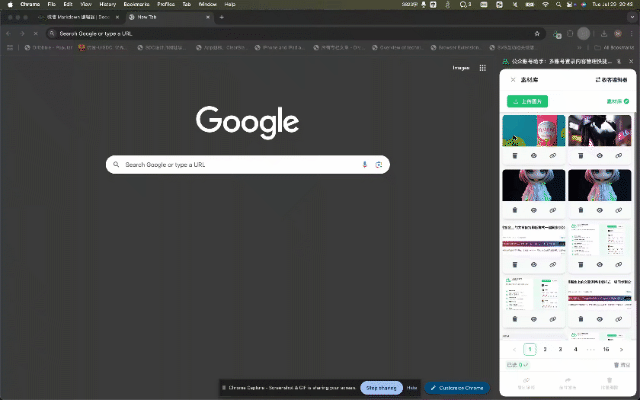Image resolution: width=640 pixels, height=400 pixels.
Task: Open the View menu
Action: (86, 4)
